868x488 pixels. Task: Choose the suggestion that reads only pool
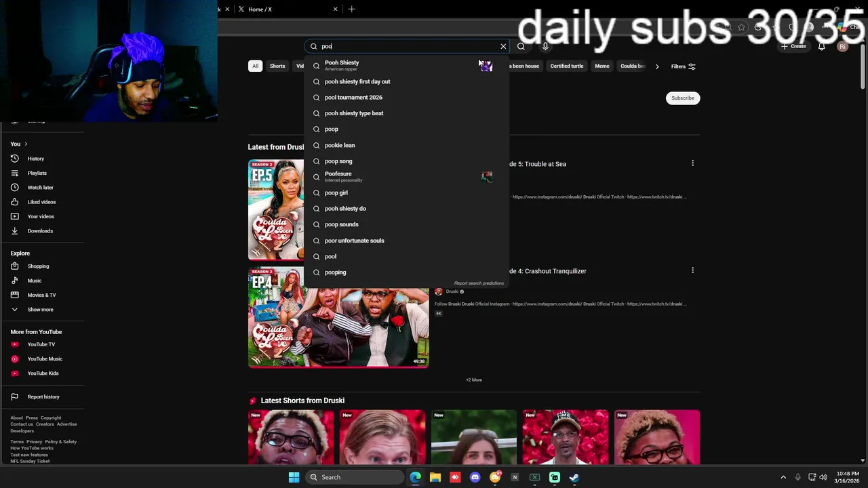tap(407, 256)
